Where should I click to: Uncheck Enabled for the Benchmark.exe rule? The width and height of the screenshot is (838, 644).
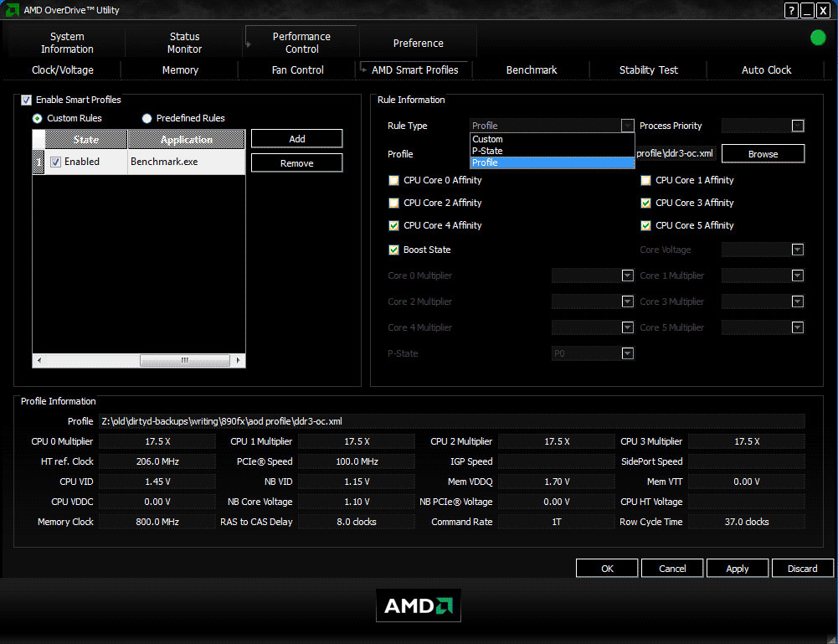[x=55, y=162]
